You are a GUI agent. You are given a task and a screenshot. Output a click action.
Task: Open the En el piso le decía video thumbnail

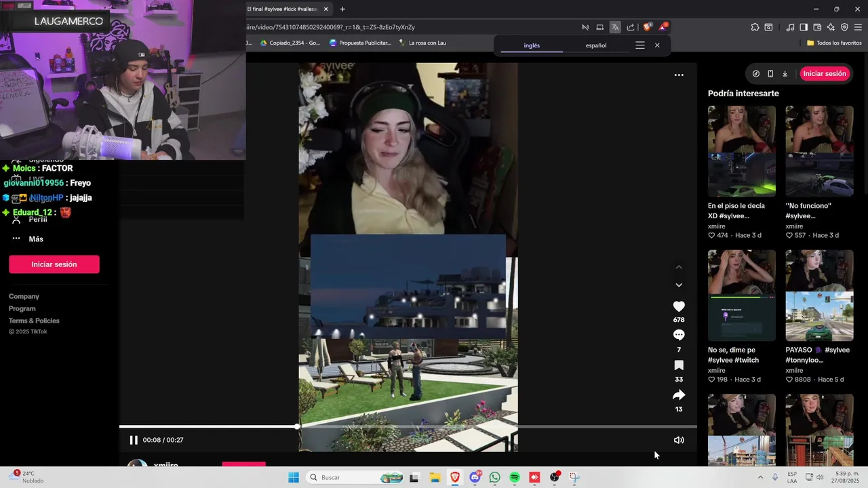[742, 151]
